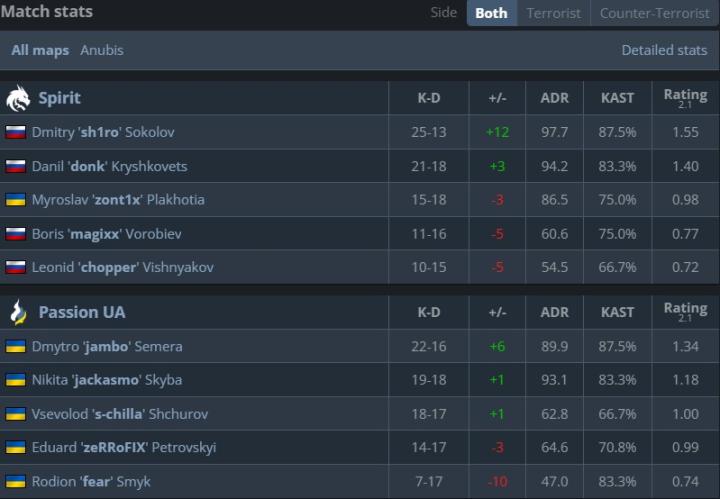Screen dimensions: 720x499
Task: Switch side filter to Counter-Terrorist
Action: (x=653, y=13)
